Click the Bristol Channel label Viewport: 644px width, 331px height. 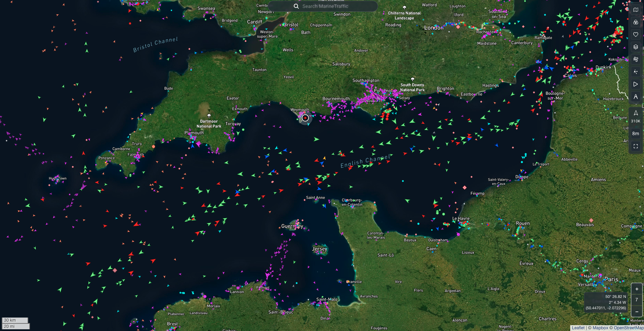(156, 44)
